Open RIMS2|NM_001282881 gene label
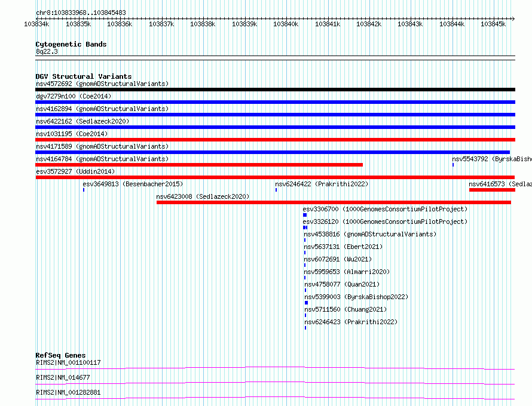 (68, 392)
